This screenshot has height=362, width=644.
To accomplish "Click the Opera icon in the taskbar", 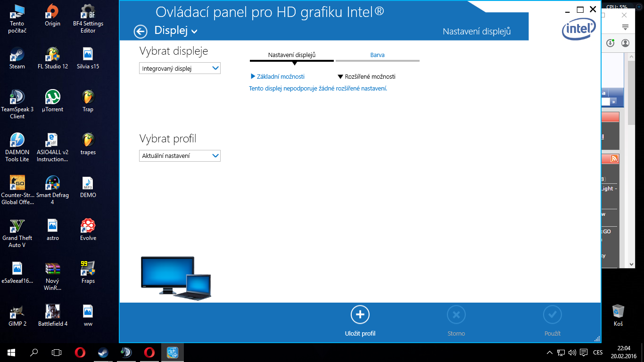I will [x=80, y=353].
